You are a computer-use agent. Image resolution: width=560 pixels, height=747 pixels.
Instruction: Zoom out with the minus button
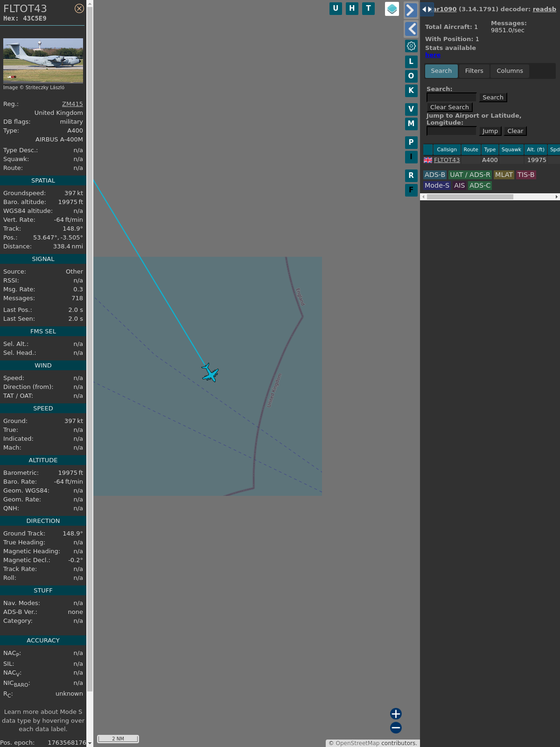(396, 727)
